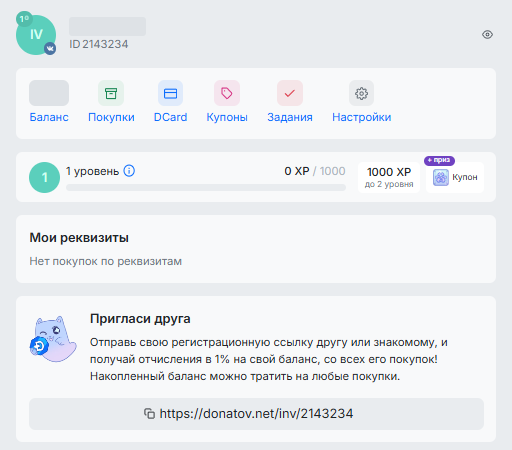Open the Настройки gear icon
The width and height of the screenshot is (512, 450).
(361, 93)
